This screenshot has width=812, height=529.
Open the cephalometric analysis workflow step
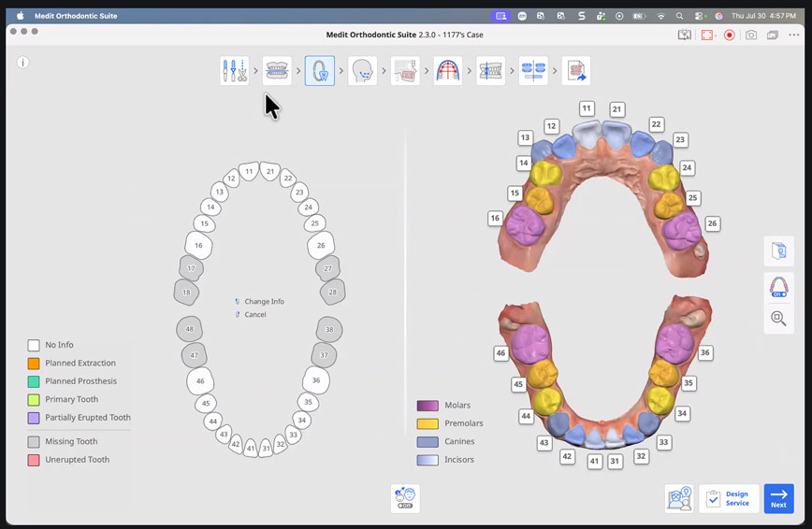pyautogui.click(x=405, y=70)
